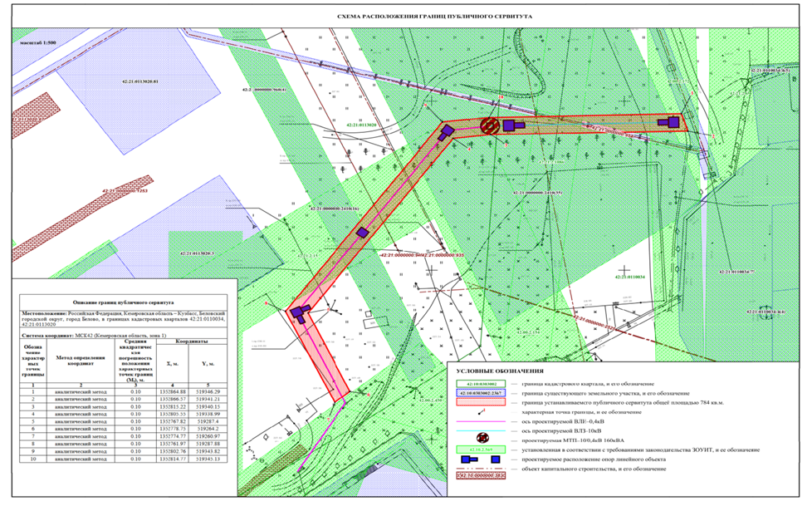
Task: Select the green cadastral quarter sample 42:10:0303002
Action: pos(478,382)
